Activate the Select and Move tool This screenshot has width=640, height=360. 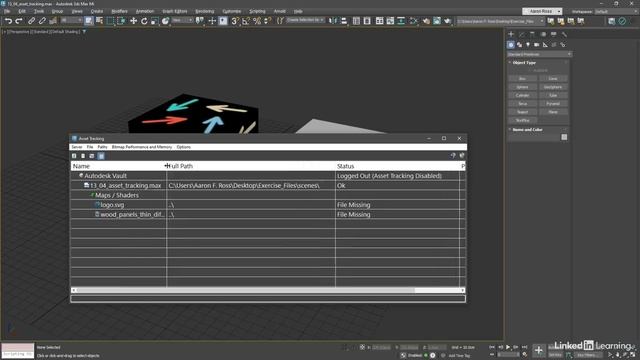[x=133, y=21]
